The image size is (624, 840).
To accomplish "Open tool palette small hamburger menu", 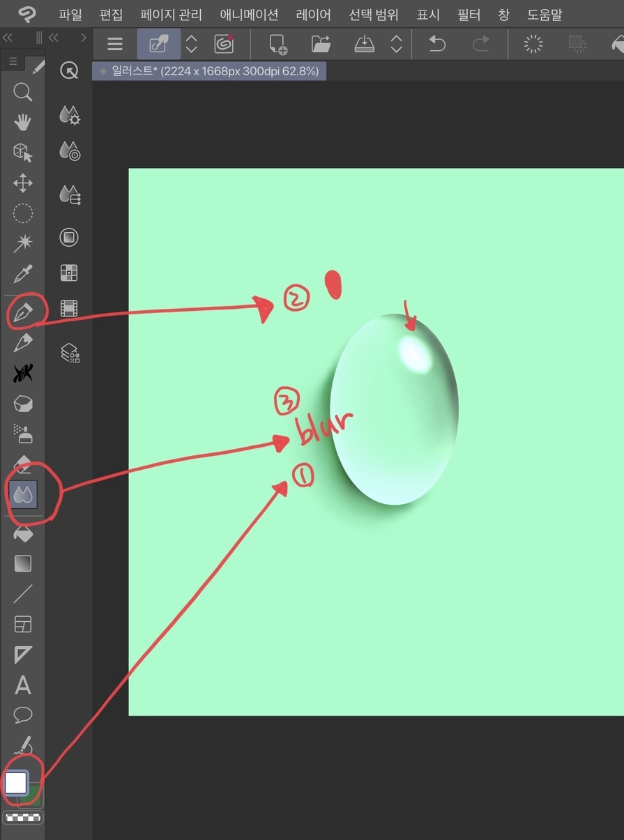I will (13, 62).
